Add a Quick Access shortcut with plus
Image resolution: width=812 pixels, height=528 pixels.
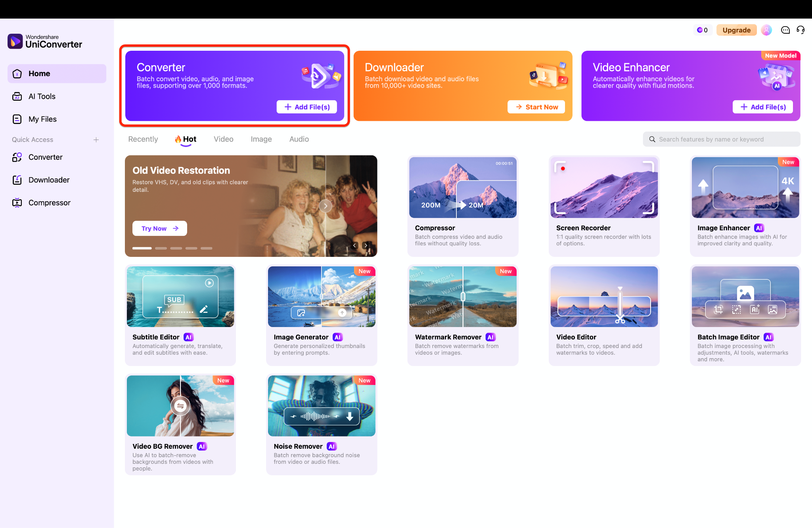(x=96, y=140)
